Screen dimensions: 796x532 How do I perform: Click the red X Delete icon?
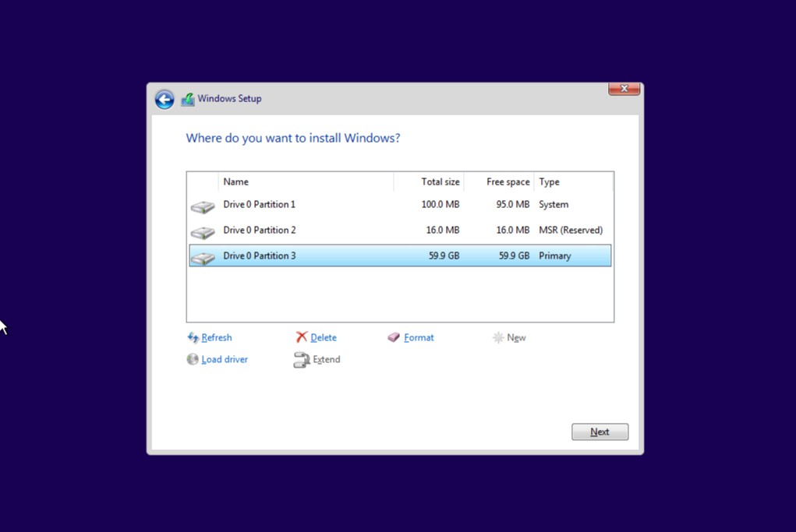coord(302,337)
